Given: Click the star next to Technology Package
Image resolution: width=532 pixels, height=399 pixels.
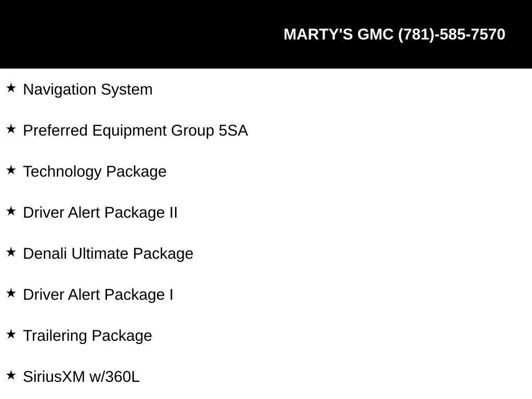Looking at the screenshot, I should tap(11, 170).
